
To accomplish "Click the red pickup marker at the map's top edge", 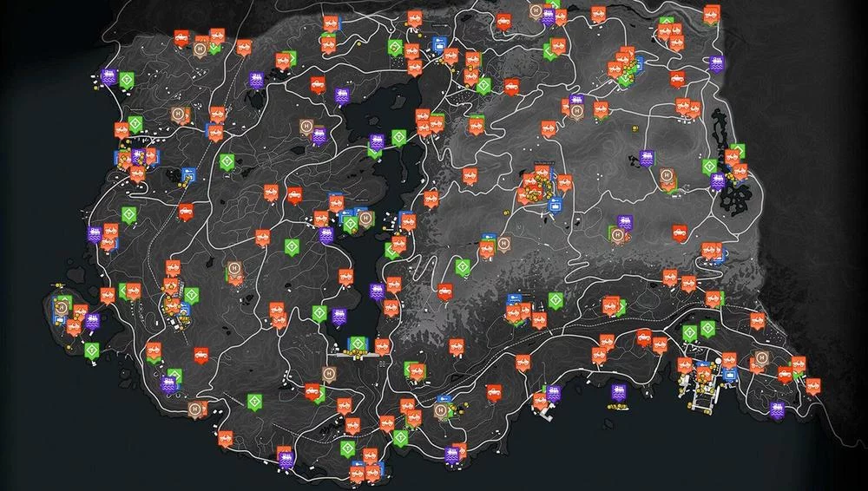I will [503, 23].
